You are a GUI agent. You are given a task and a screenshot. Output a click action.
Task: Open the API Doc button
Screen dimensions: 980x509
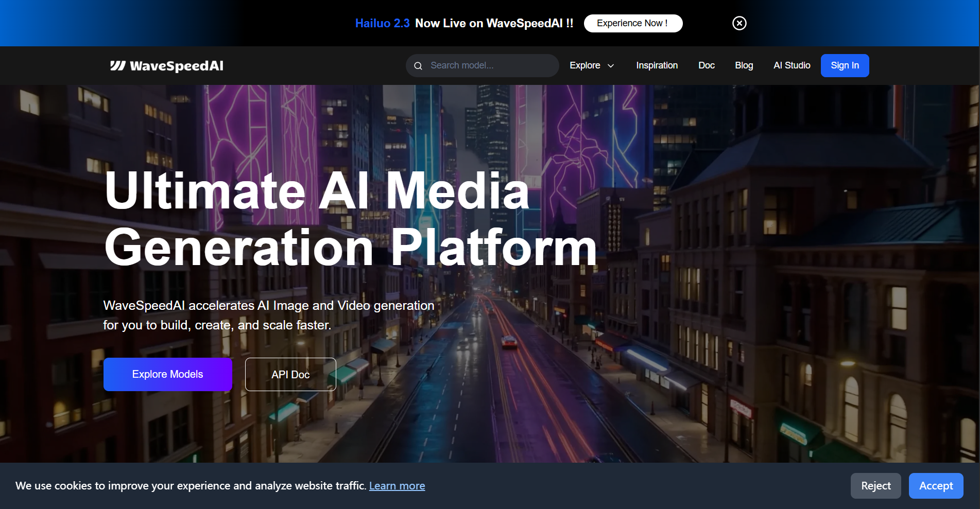[290, 374]
